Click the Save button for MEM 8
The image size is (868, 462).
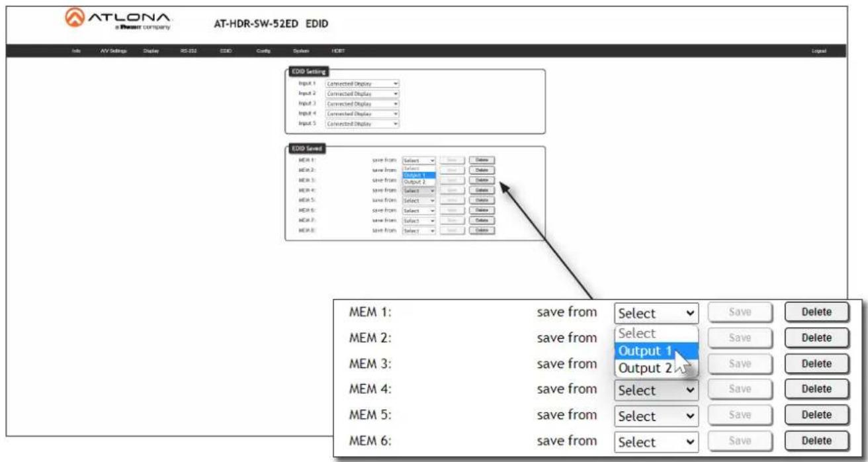[x=452, y=230]
